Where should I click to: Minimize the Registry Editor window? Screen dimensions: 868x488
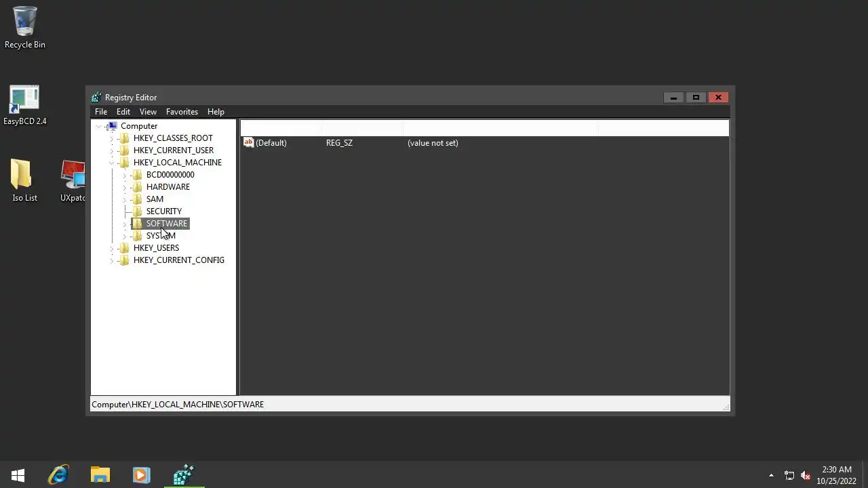[673, 98]
